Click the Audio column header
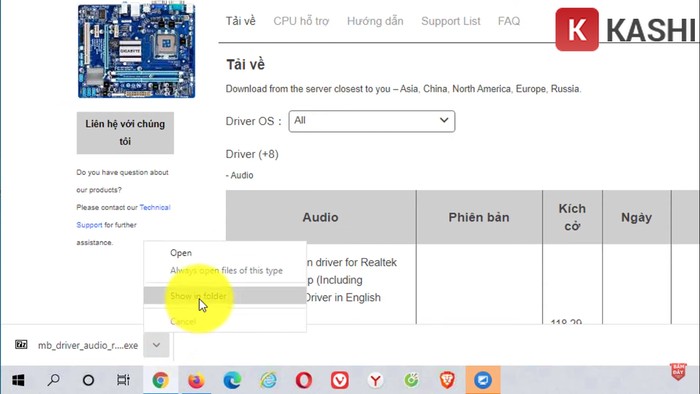This screenshot has height=394, width=700. (x=321, y=217)
